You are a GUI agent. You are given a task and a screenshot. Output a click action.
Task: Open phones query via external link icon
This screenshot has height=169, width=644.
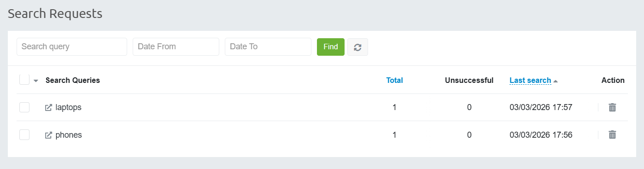pos(48,135)
